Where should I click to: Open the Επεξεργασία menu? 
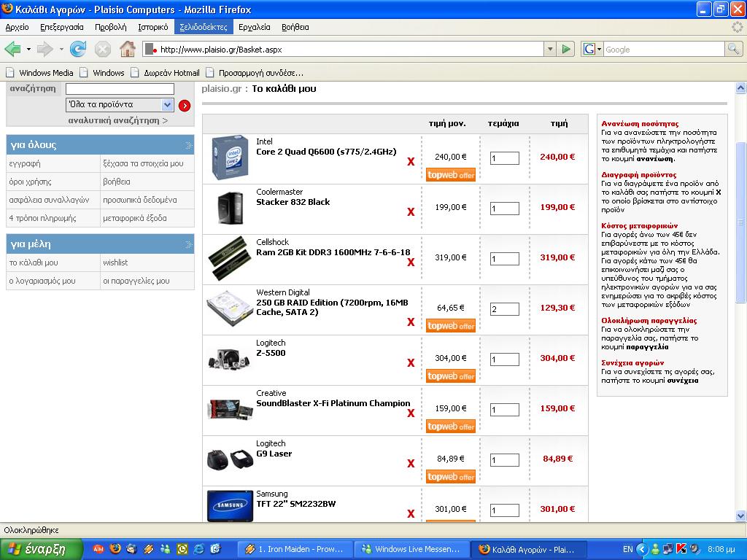point(62,27)
